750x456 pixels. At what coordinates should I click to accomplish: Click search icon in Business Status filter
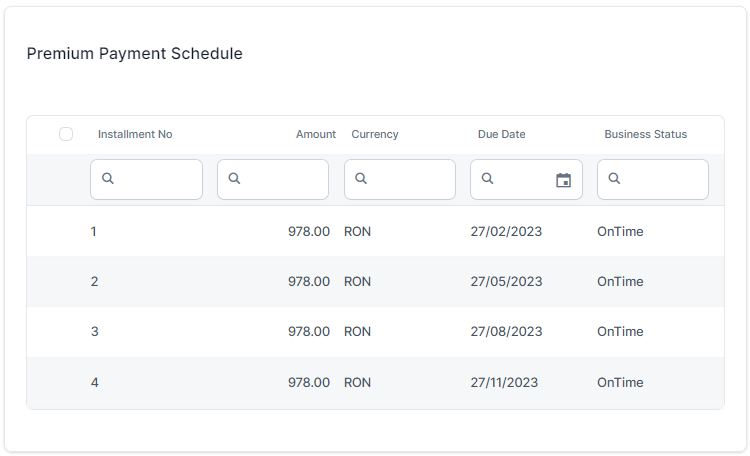click(614, 179)
